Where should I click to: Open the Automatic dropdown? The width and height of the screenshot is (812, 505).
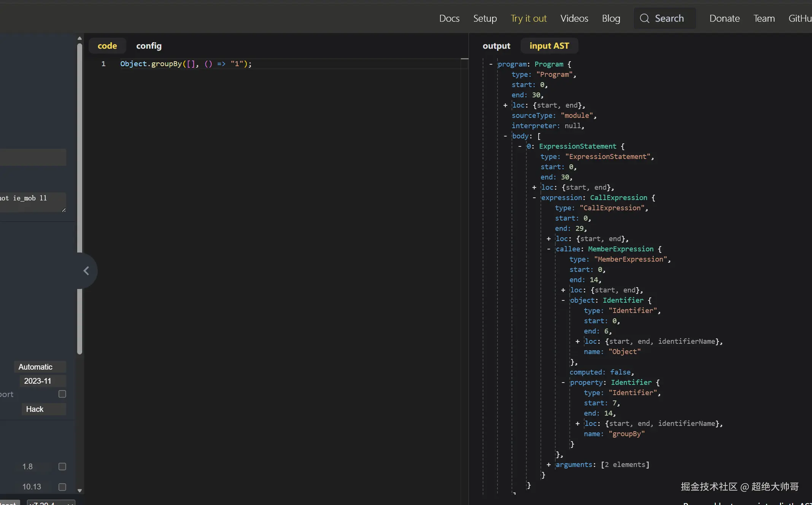click(x=40, y=367)
